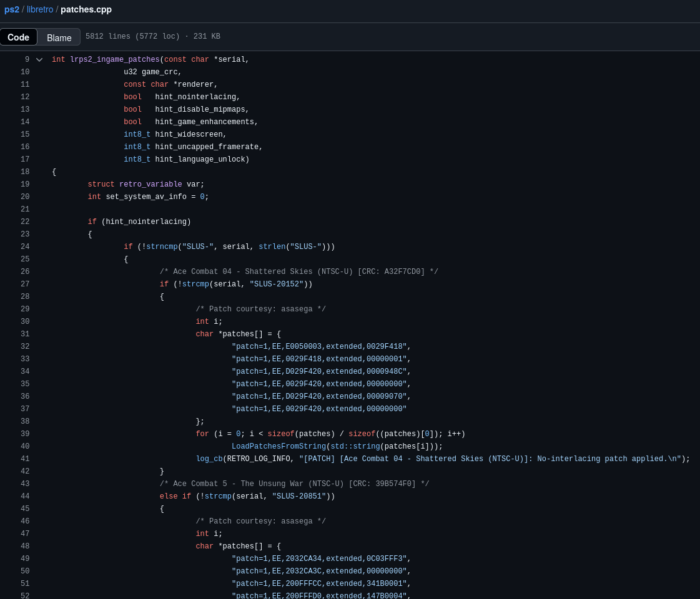Screen dimensions: 700x599
Task: Click line number 44 in the gutter
Action: tap(25, 497)
